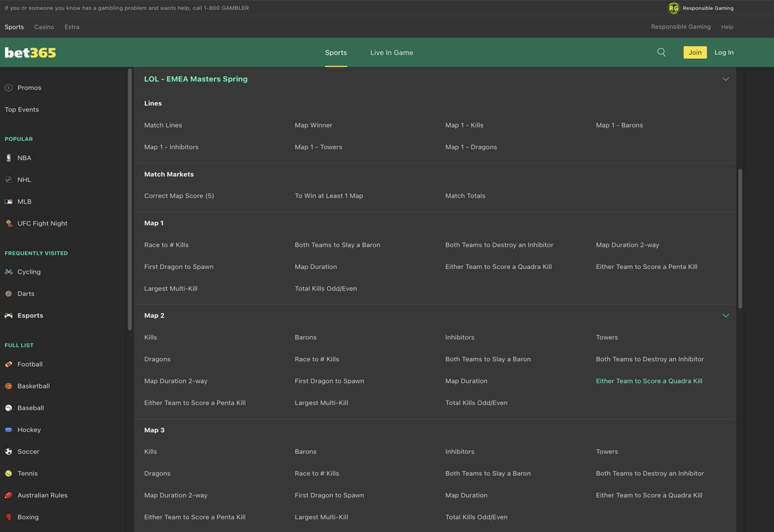774x532 pixels.
Task: Open To Win at Least 1 Map
Action: coord(329,196)
